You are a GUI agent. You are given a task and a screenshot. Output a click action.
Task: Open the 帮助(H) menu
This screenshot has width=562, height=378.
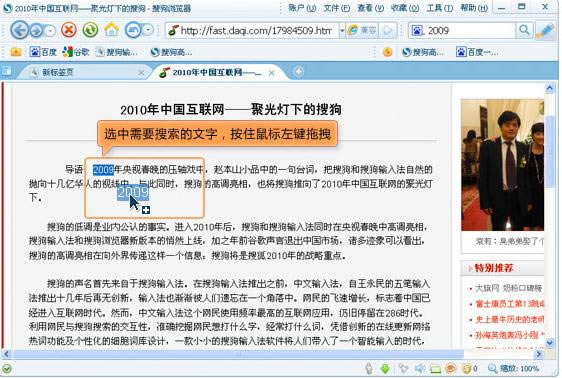[474, 8]
